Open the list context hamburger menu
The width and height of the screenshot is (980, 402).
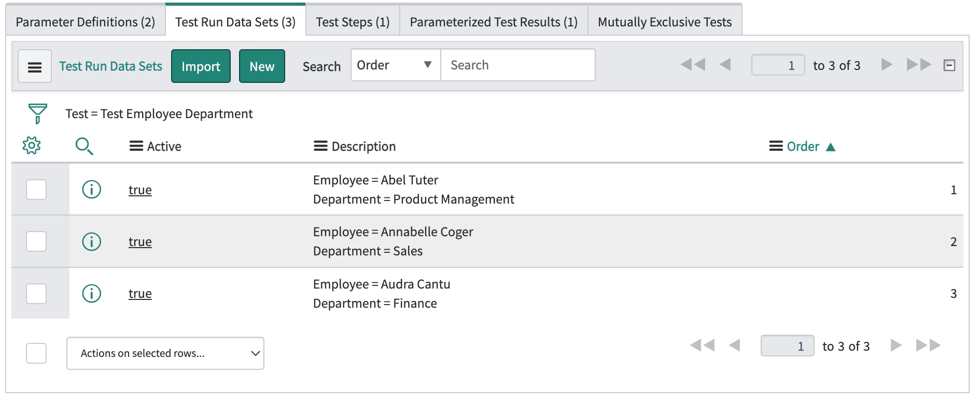click(35, 66)
